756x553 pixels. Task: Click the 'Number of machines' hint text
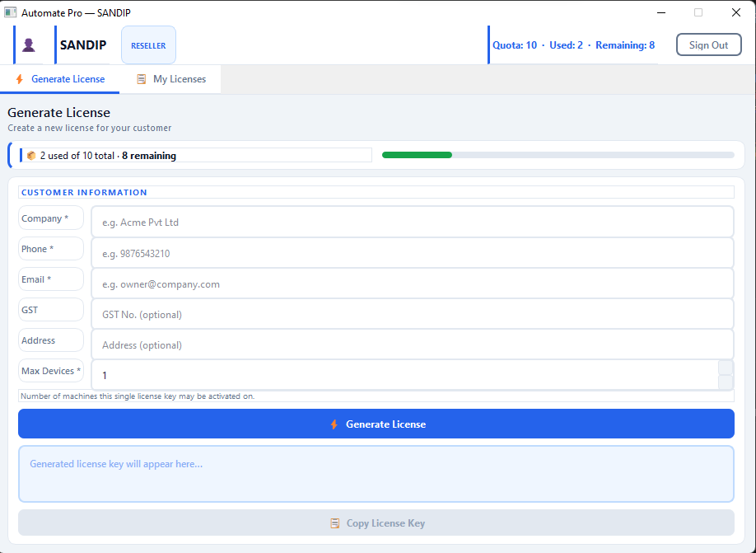click(x=138, y=396)
